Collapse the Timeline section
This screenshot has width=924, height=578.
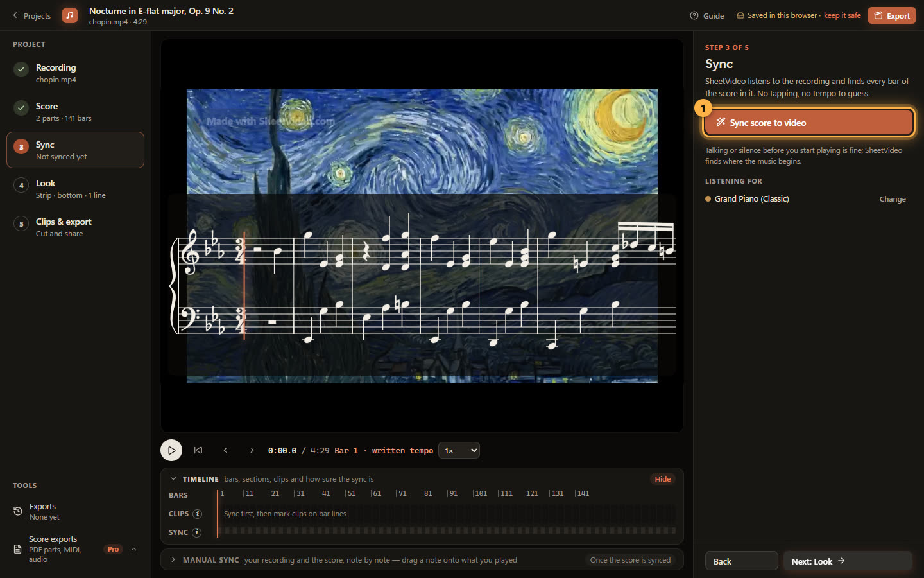(173, 478)
